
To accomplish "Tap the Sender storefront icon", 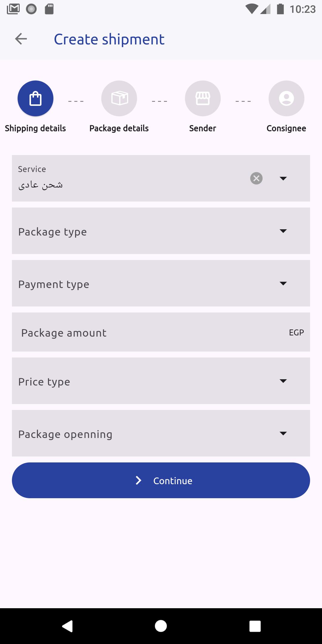I will (x=203, y=98).
